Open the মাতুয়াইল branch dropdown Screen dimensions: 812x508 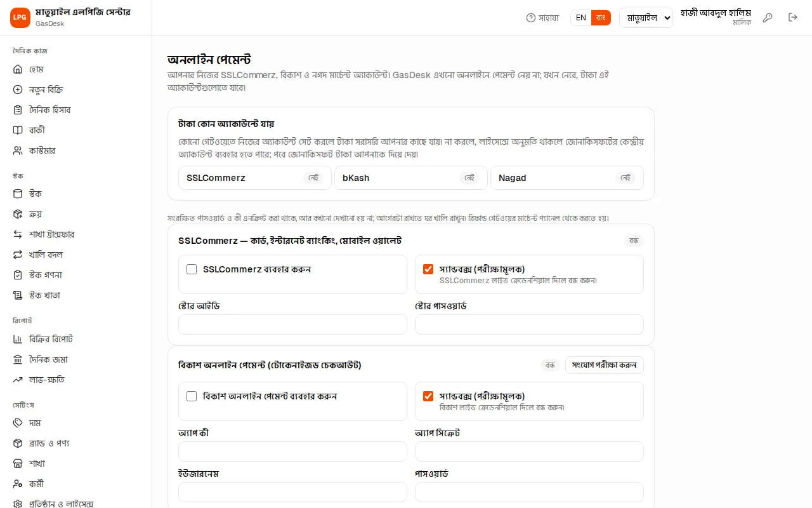pyautogui.click(x=646, y=18)
